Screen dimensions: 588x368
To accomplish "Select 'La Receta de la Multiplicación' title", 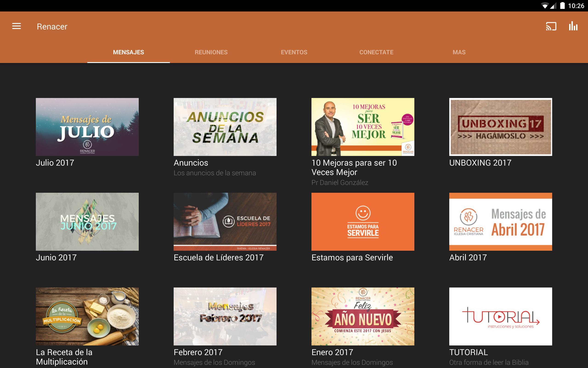I will (64, 357).
